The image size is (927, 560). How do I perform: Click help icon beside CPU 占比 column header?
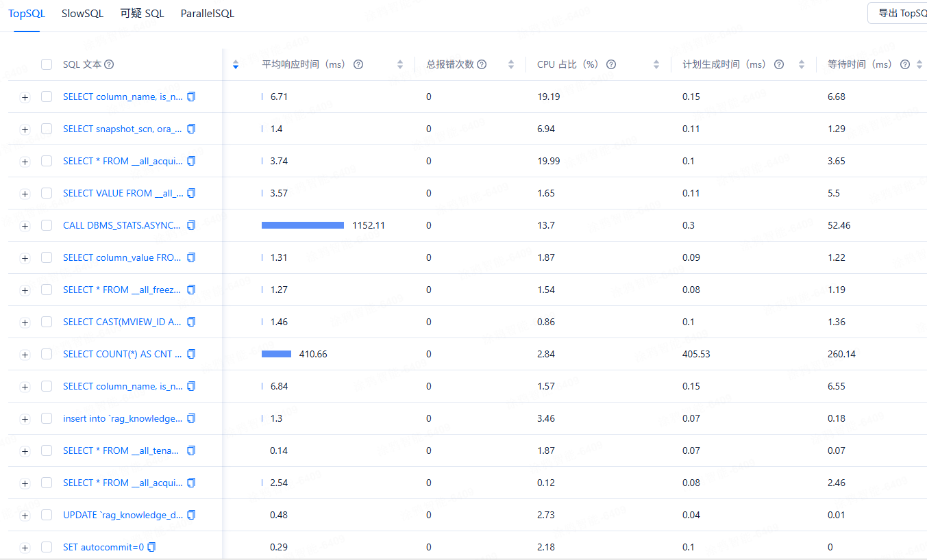pyautogui.click(x=611, y=64)
